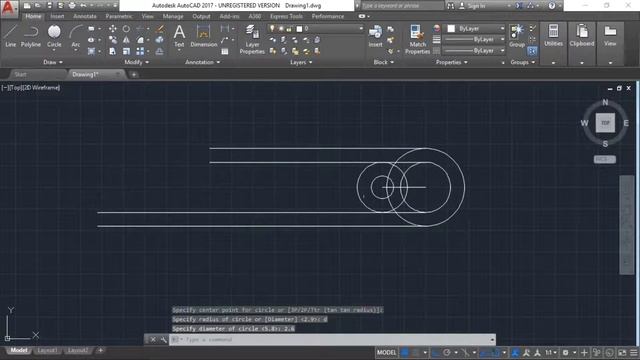Open the AutoCAD application menu
The height and width of the screenshot is (360, 640).
pos(9,9)
